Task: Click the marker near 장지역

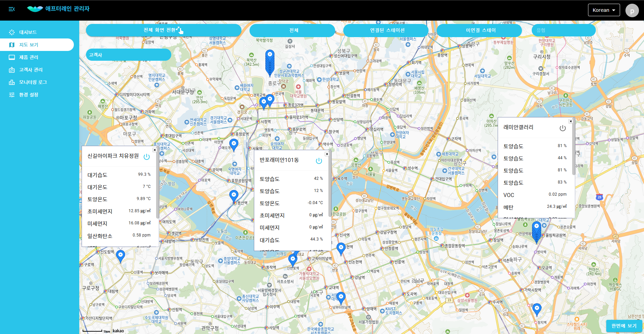Action: [537, 310]
